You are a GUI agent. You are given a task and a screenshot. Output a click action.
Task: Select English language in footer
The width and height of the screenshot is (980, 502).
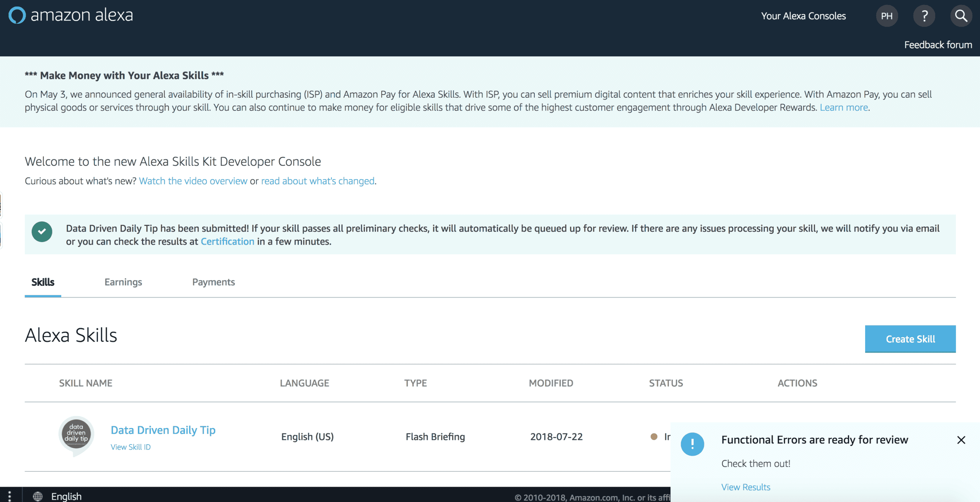66,496
